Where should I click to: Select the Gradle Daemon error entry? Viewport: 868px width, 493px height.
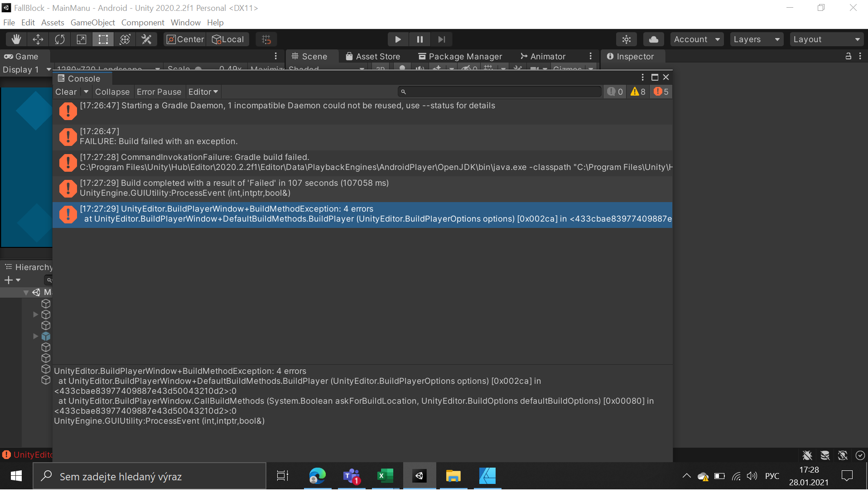tap(362, 111)
